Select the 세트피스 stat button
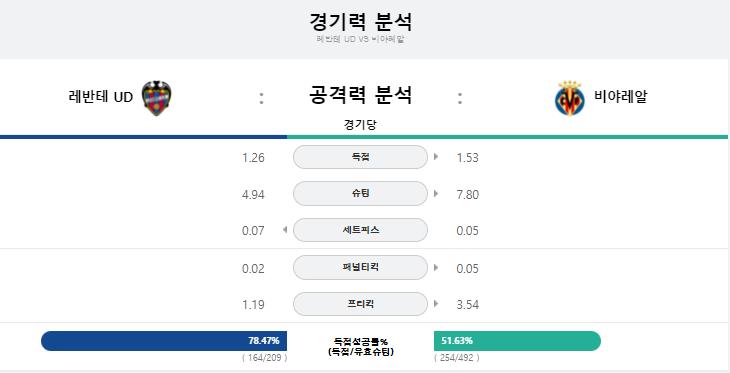730x373 pixels. point(360,230)
